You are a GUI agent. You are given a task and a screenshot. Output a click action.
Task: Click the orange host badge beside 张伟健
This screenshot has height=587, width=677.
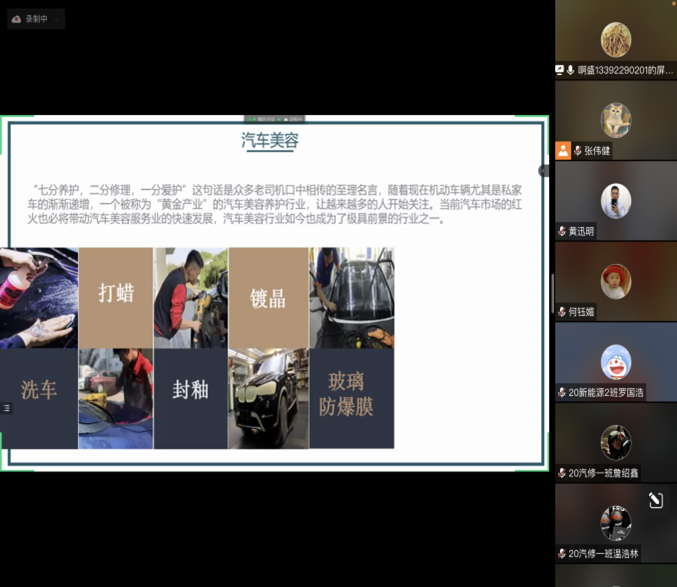[x=563, y=151]
